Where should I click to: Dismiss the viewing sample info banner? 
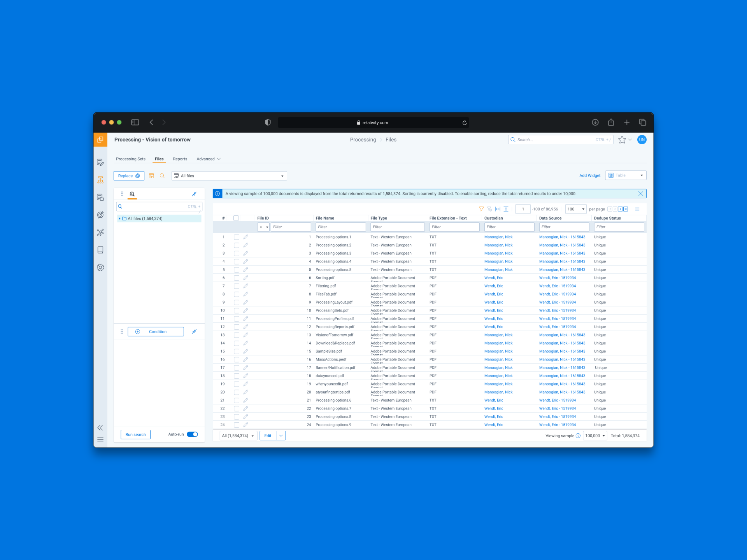[x=640, y=193]
